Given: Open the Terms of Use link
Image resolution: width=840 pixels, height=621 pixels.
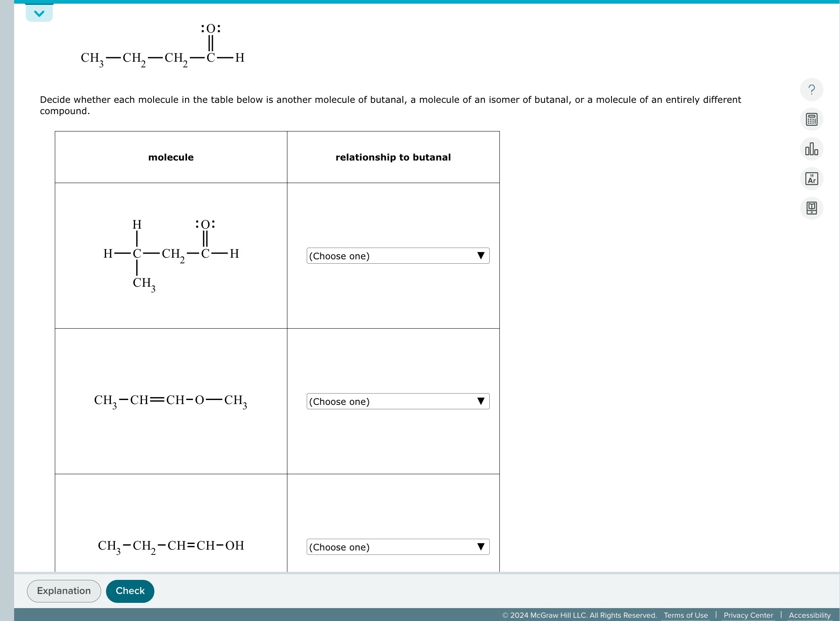Looking at the screenshot, I should 686,615.
